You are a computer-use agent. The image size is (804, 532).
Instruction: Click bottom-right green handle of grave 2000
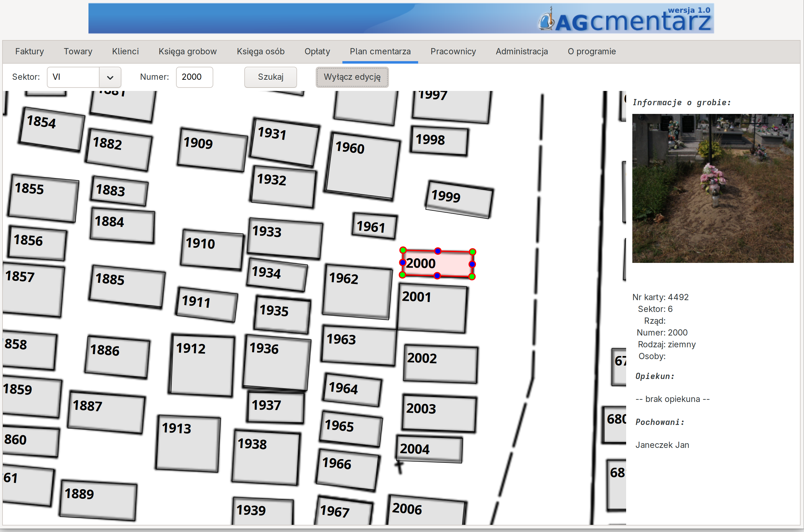point(472,277)
